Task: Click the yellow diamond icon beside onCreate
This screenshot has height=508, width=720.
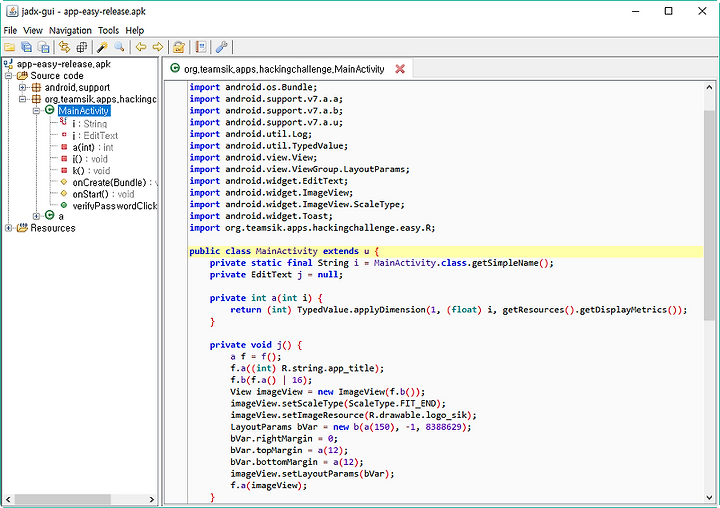Action: coord(64,182)
